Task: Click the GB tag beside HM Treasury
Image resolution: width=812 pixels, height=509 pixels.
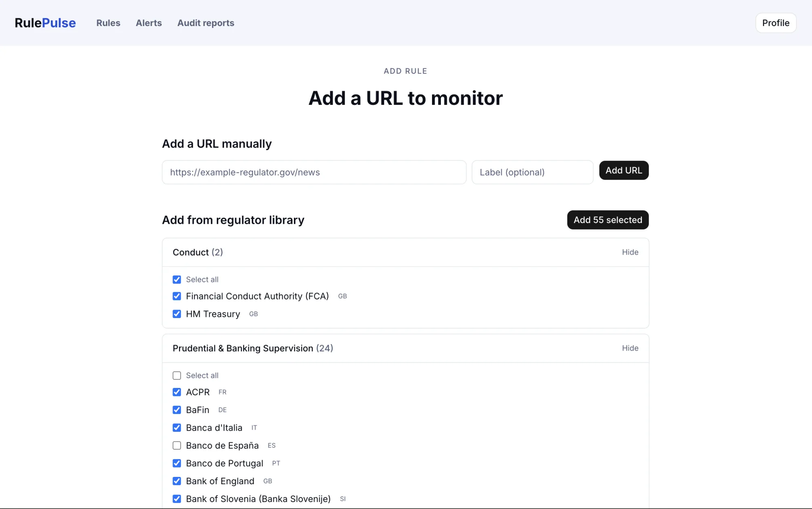Action: (253, 314)
